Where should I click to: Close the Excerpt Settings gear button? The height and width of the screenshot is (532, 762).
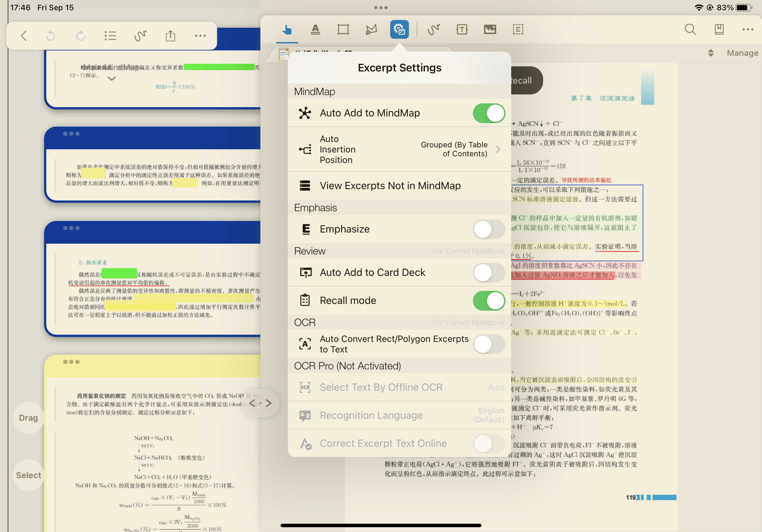tap(399, 30)
